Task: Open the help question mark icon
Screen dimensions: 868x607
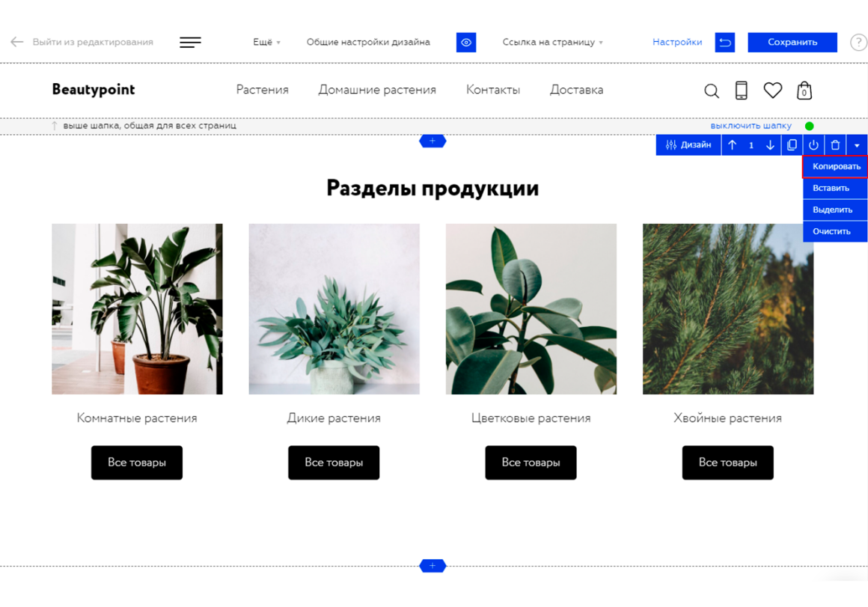Action: [858, 42]
